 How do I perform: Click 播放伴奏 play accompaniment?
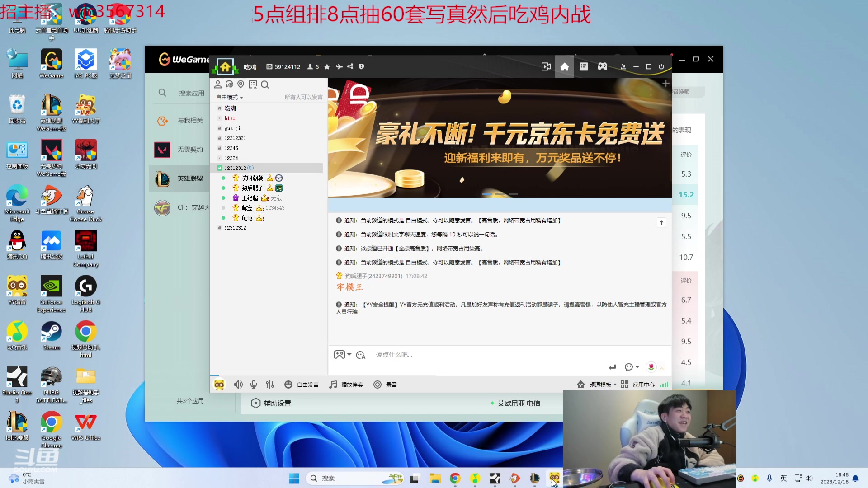pos(346,385)
